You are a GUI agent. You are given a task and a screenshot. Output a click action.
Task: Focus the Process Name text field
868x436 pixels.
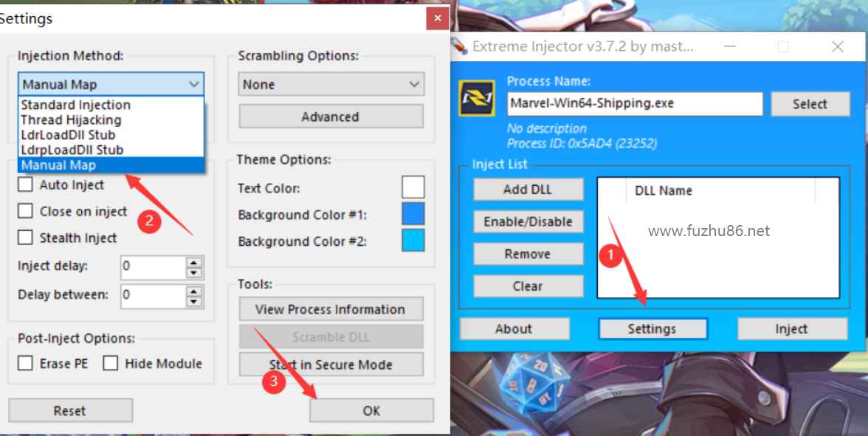[x=635, y=103]
